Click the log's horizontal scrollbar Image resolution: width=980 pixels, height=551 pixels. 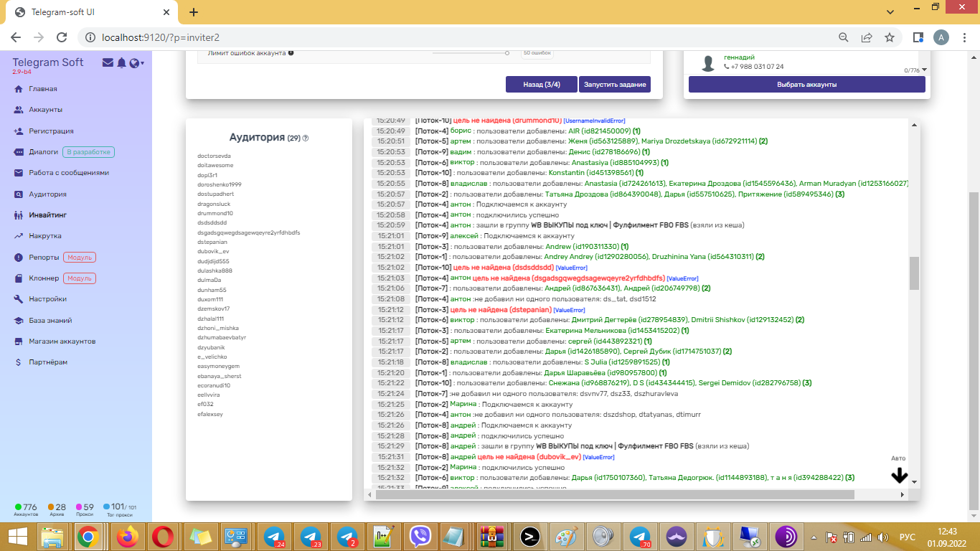[614, 494]
